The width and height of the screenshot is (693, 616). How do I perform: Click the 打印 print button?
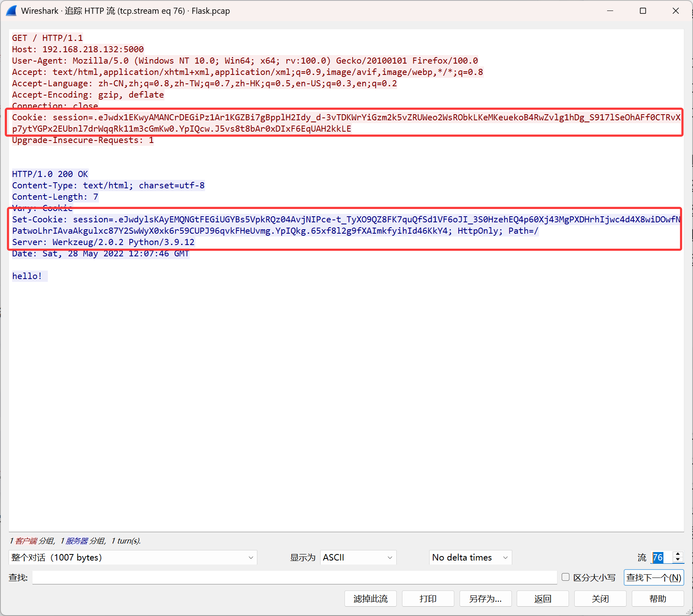coord(428,599)
